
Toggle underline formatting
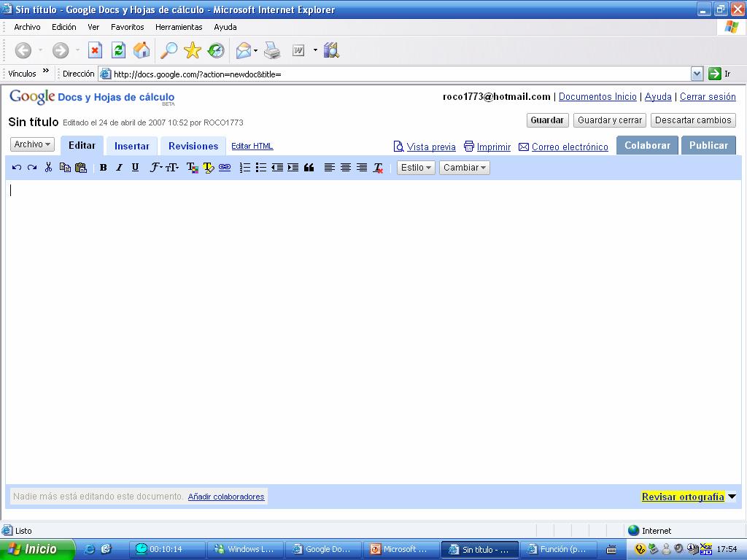[x=135, y=167]
